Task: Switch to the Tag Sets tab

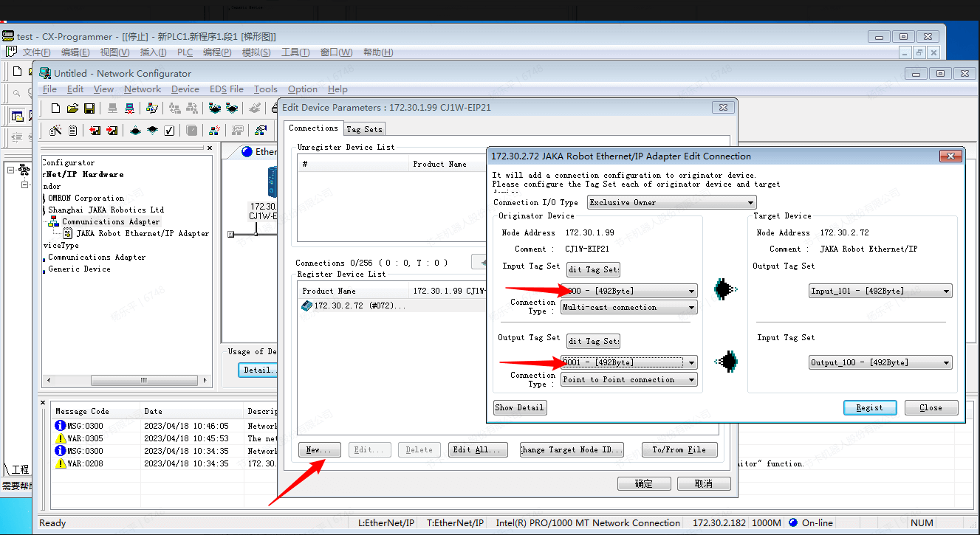Action: point(365,129)
